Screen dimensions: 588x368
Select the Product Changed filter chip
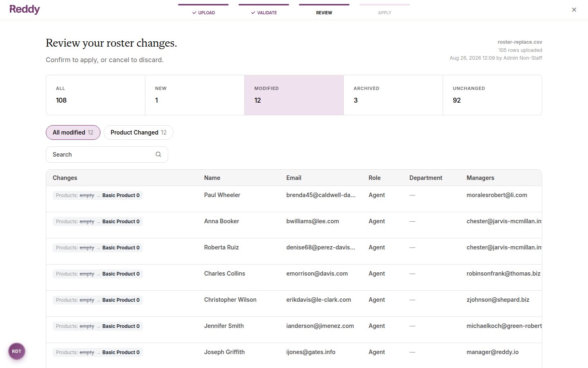tap(138, 132)
